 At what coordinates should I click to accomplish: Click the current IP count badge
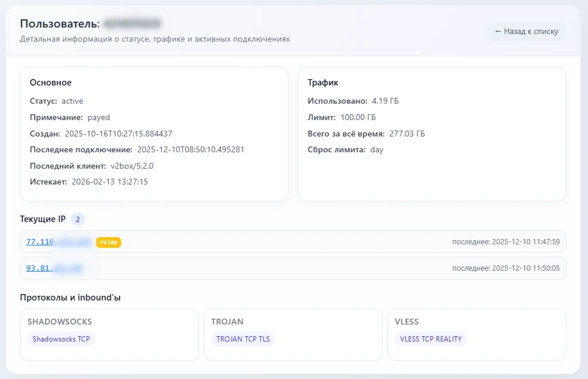coord(78,220)
